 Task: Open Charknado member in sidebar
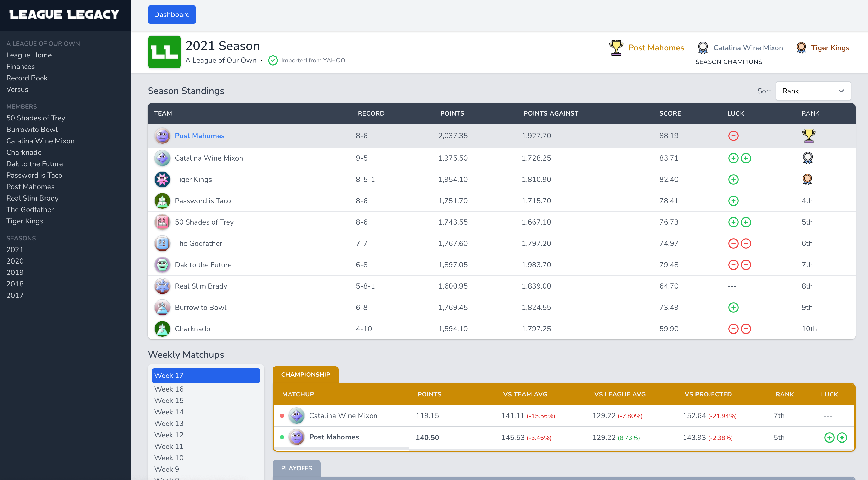click(24, 152)
